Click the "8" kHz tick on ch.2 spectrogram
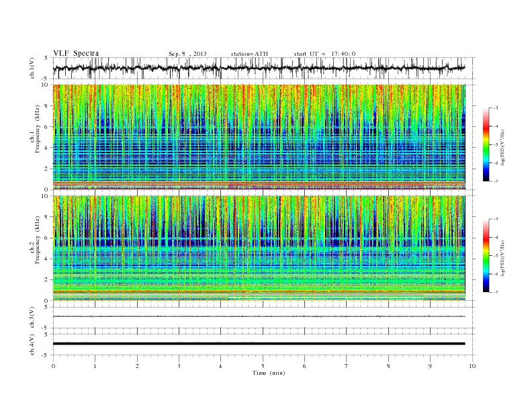The image size is (532, 411). click(46, 217)
